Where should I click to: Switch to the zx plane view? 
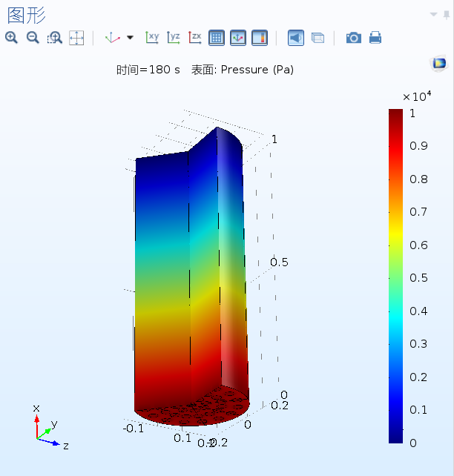pos(195,38)
